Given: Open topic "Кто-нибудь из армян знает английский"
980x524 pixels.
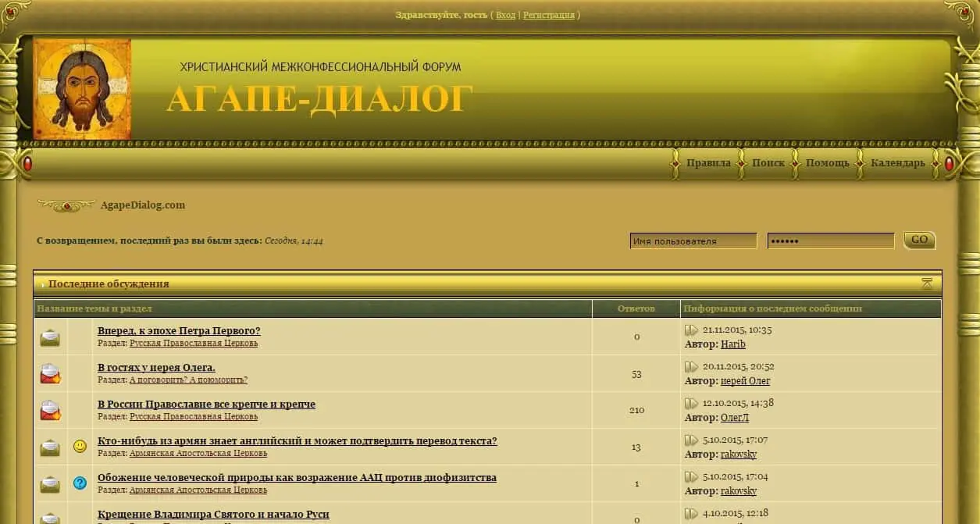Looking at the screenshot, I should coord(297,441).
